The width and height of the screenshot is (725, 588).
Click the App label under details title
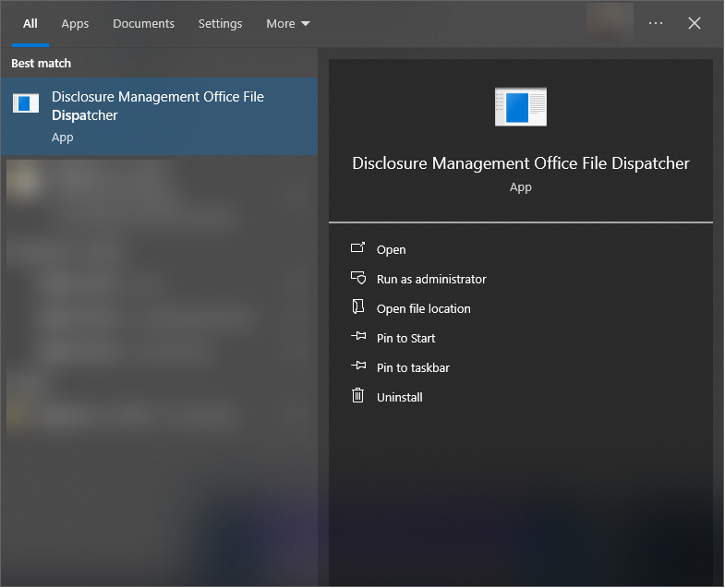click(521, 187)
